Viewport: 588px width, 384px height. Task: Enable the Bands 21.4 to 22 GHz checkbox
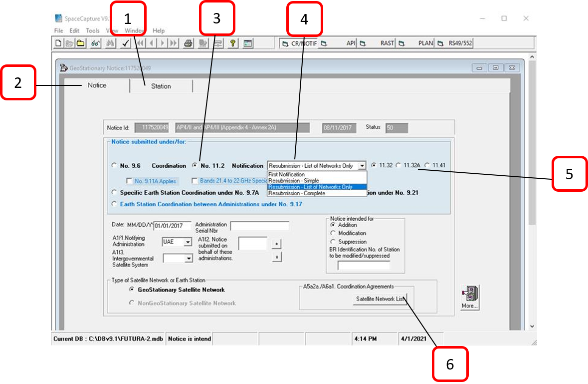tap(194, 181)
